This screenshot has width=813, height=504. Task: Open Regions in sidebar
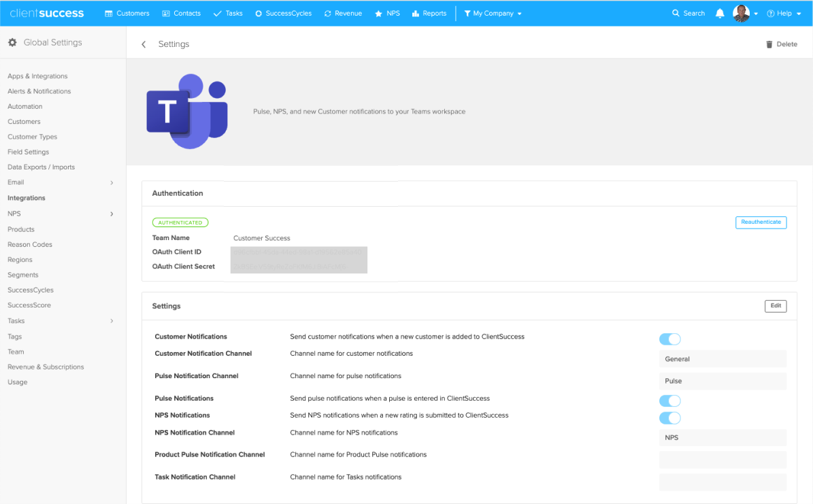(x=20, y=260)
